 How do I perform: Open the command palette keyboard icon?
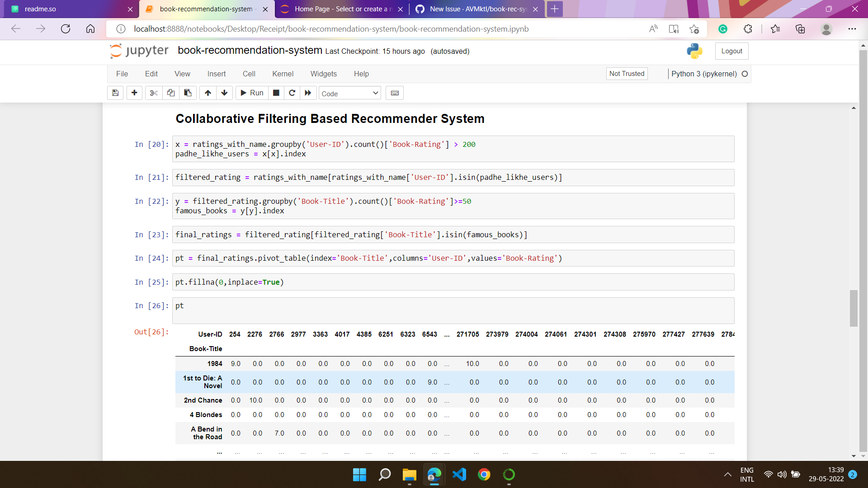pos(395,93)
